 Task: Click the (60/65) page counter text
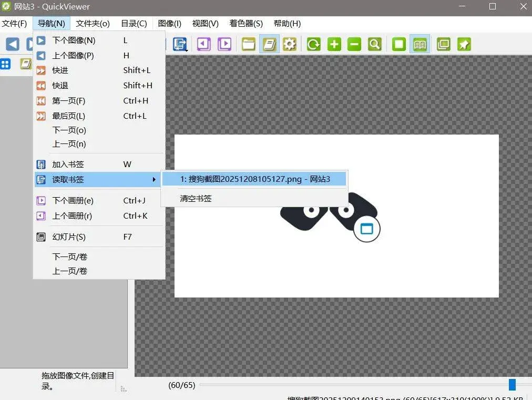[x=182, y=385]
